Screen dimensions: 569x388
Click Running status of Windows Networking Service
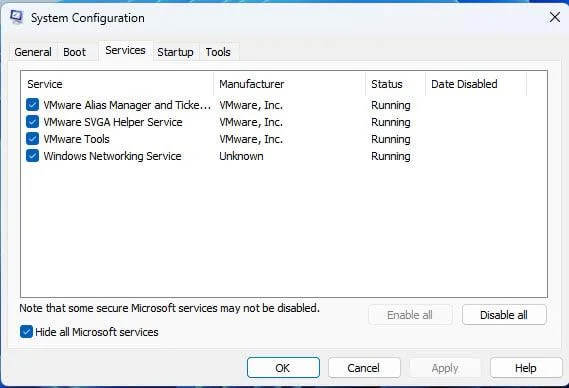coord(391,156)
